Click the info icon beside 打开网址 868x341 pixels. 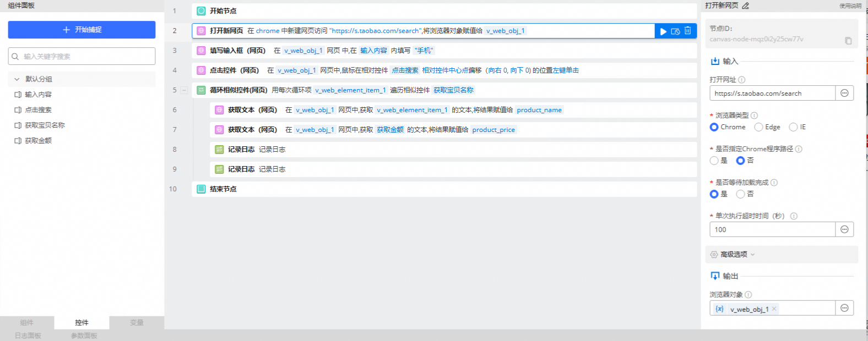[x=742, y=80]
